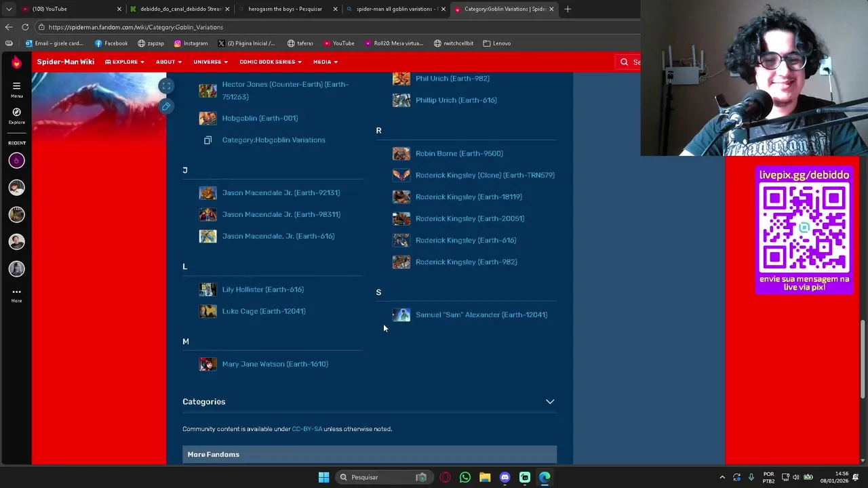Open Roderick Kingsley (Clone) (Earth-TRN579)

coord(485,175)
